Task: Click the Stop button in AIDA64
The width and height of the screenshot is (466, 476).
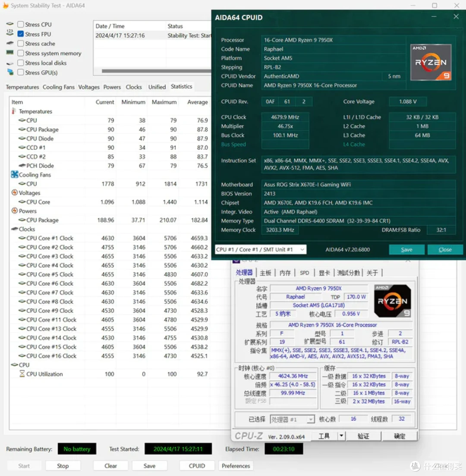Action: point(63,466)
